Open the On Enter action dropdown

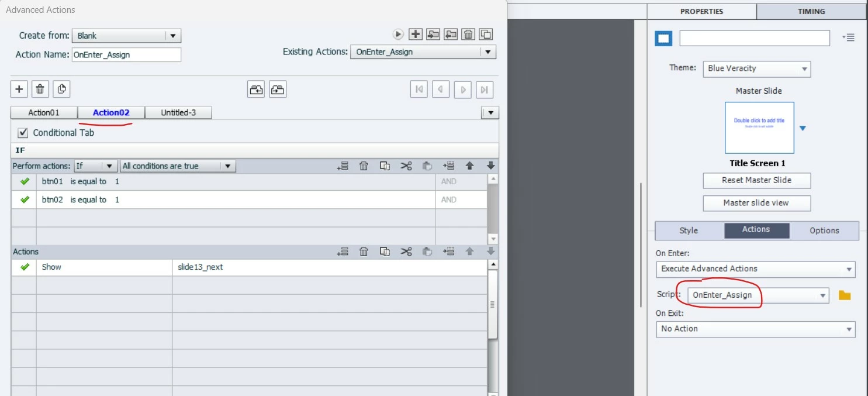(756, 269)
